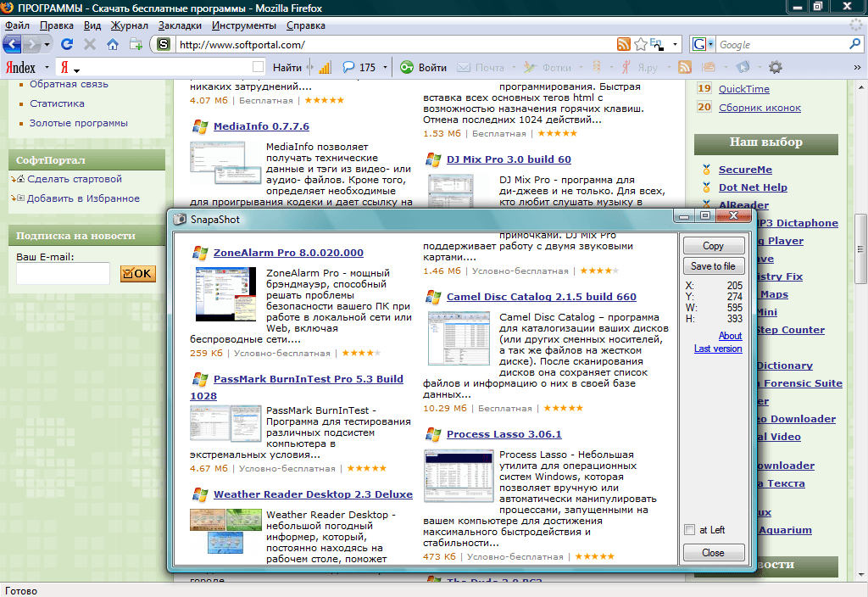Click the Firefox page vertical scrollbar thumb
Image resolution: width=868 pixels, height=597 pixels.
click(861, 249)
